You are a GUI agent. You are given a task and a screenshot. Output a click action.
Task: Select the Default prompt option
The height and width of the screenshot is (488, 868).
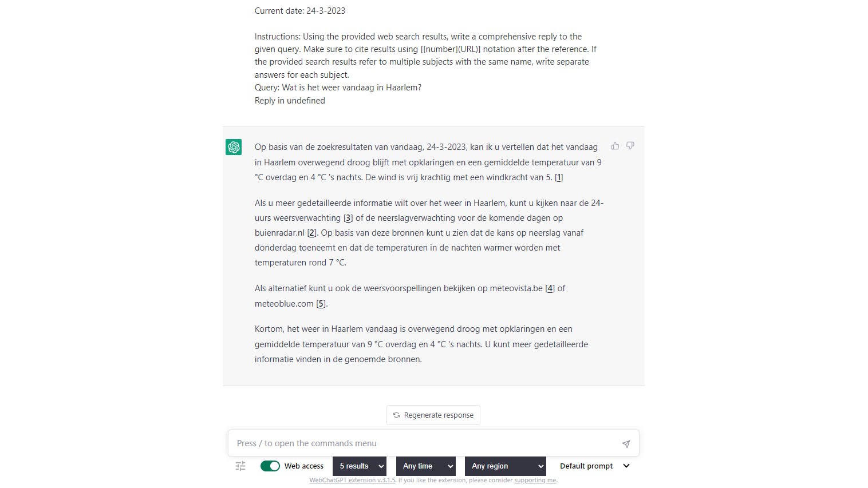pyautogui.click(x=586, y=466)
